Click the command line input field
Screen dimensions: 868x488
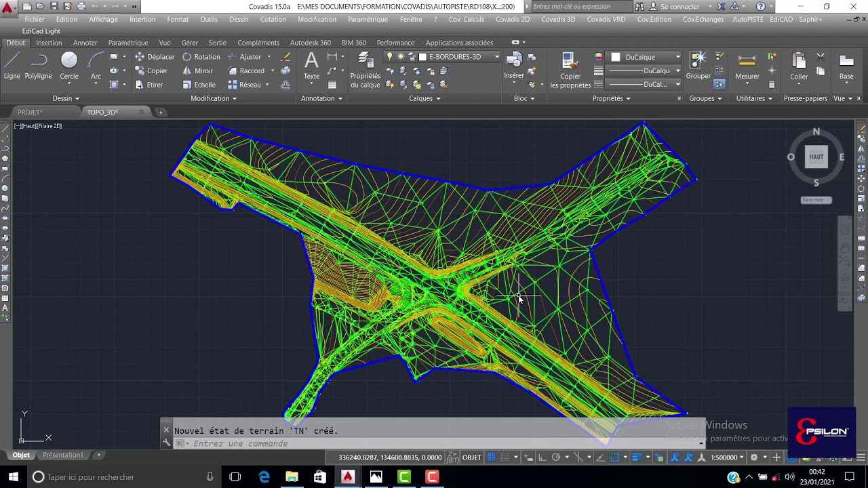[x=441, y=443]
